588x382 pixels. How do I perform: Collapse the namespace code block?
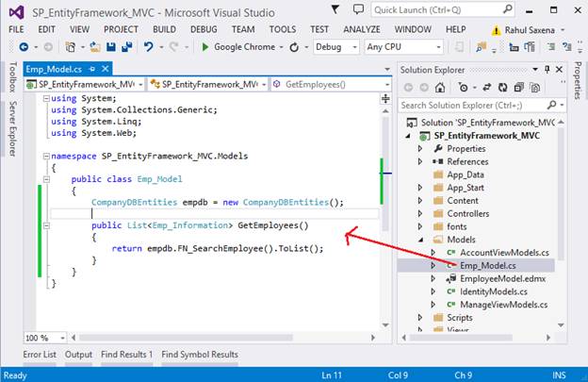(46, 157)
